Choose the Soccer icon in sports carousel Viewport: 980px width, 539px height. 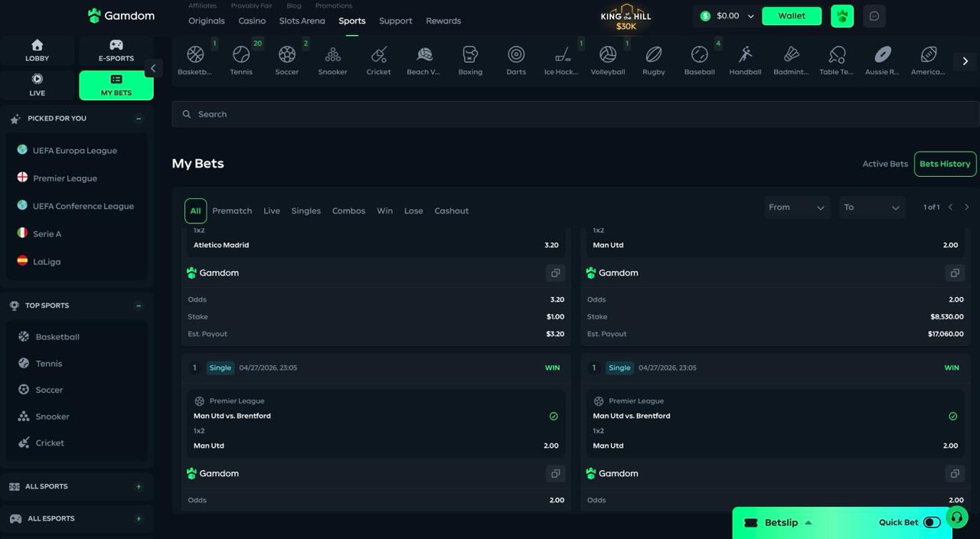(287, 55)
